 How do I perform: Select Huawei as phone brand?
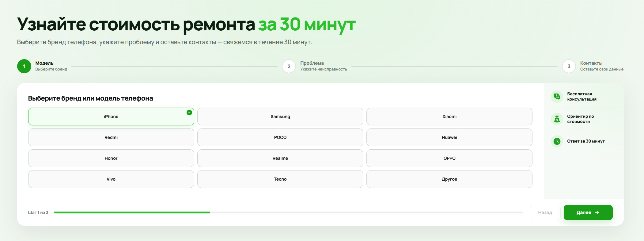tap(449, 137)
